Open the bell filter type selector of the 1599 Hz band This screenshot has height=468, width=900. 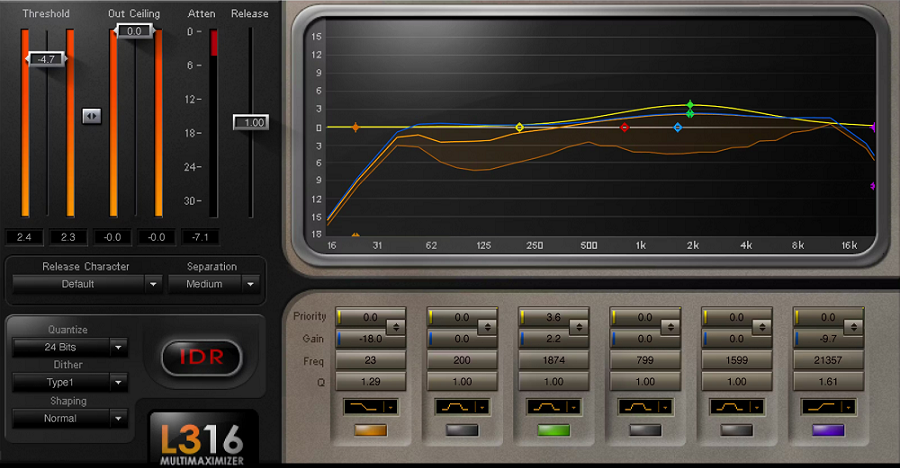[x=736, y=407]
